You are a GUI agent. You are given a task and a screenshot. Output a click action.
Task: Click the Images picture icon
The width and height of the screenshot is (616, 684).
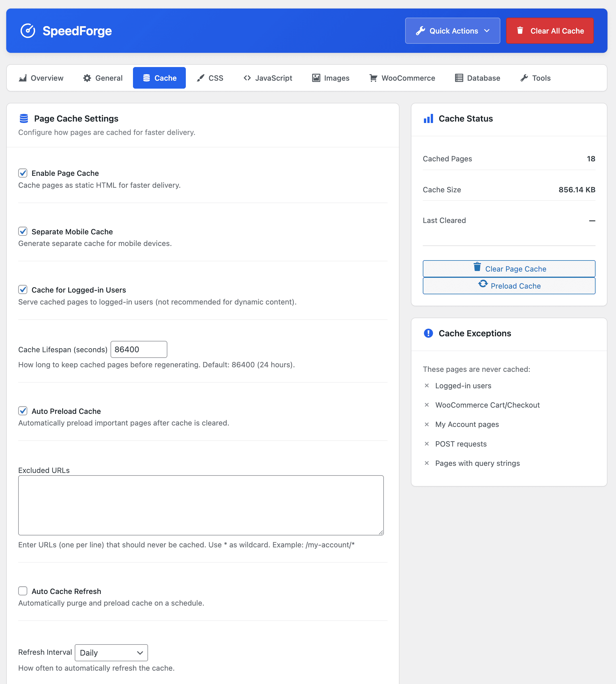316,78
